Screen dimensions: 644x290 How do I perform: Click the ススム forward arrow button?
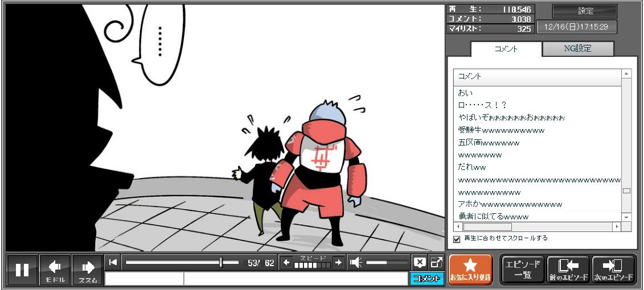click(88, 270)
